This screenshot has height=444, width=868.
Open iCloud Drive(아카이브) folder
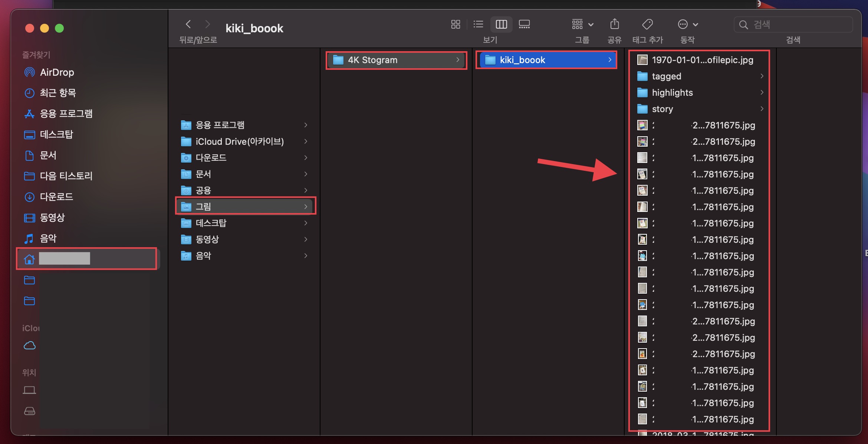coord(240,141)
